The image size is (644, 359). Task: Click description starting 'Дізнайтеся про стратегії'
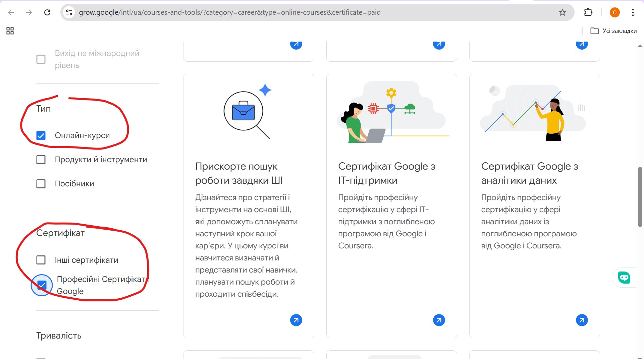(x=247, y=246)
